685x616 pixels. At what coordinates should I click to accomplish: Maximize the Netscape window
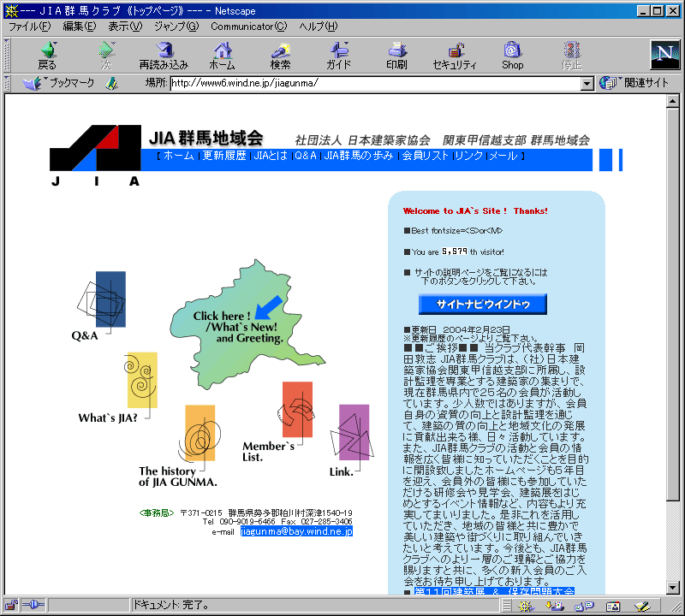coord(657,11)
